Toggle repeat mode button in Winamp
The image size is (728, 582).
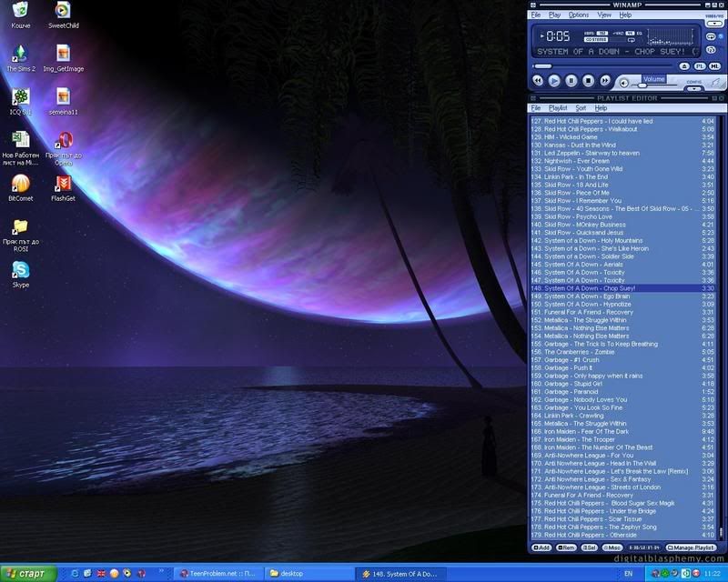tap(711, 36)
